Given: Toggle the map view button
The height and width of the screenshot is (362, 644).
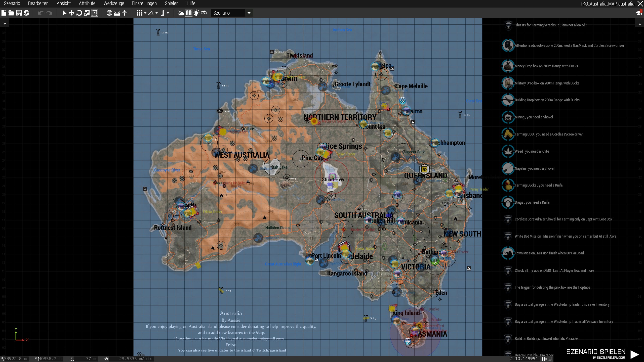Looking at the screenshot, I should pyautogui.click(x=188, y=13).
